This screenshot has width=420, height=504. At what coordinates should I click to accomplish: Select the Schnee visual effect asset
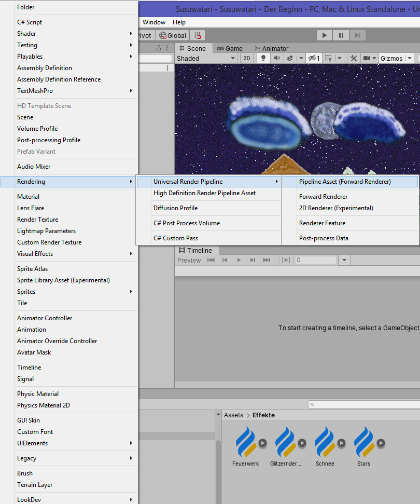point(325,445)
